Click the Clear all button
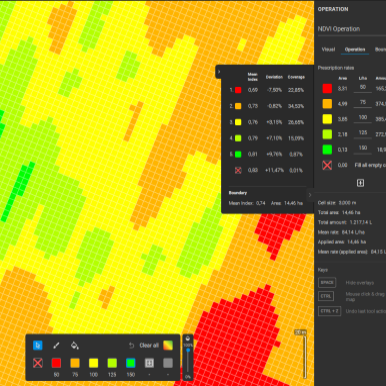 tap(149, 345)
